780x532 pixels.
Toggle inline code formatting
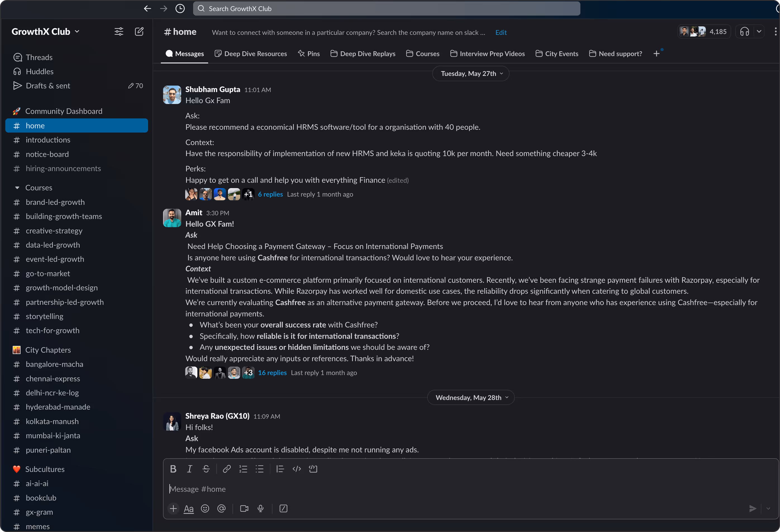[x=297, y=469]
